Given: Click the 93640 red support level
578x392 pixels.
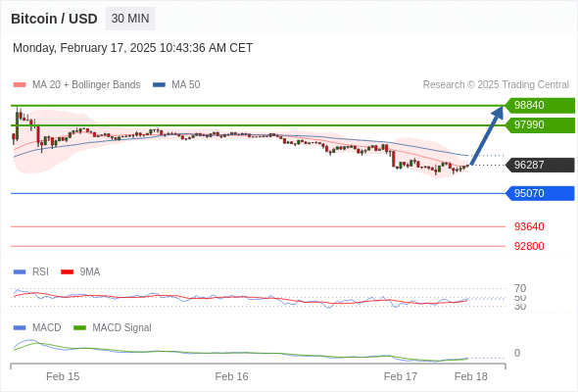Looking at the screenshot, I should coord(529,226).
